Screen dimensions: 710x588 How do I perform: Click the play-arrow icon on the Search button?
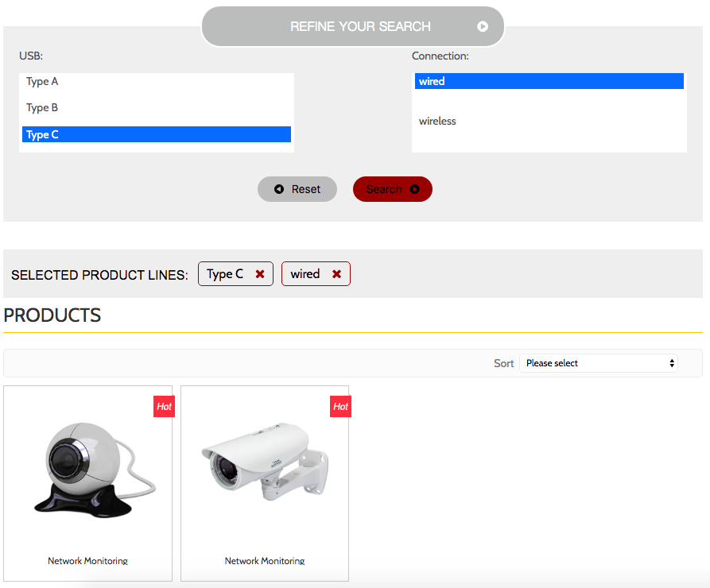click(414, 189)
